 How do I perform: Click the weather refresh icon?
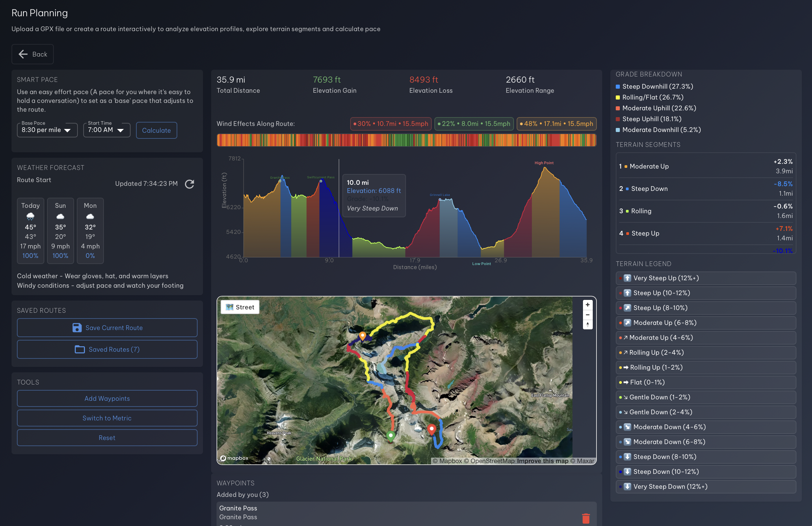pos(189,184)
